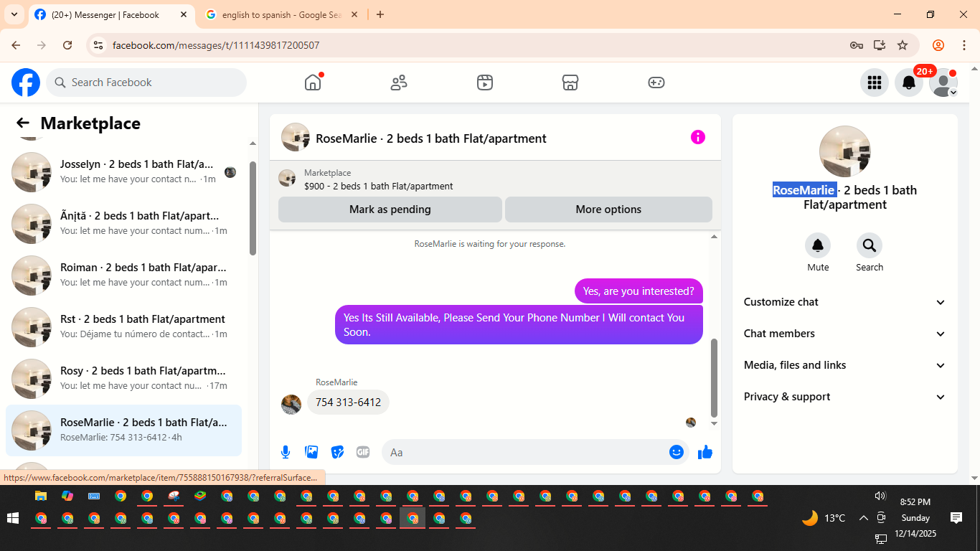Open the Windows Start menu

tap(12, 518)
